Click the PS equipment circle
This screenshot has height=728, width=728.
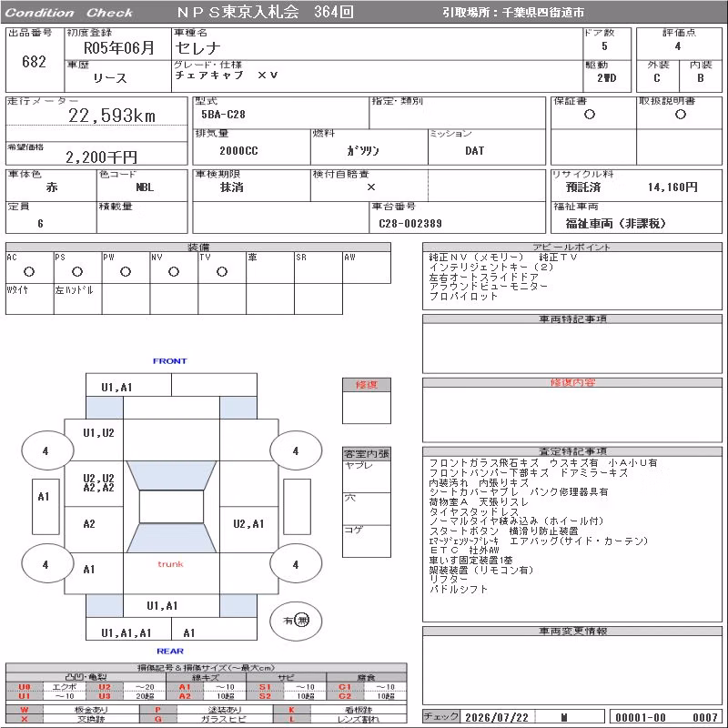point(77,272)
